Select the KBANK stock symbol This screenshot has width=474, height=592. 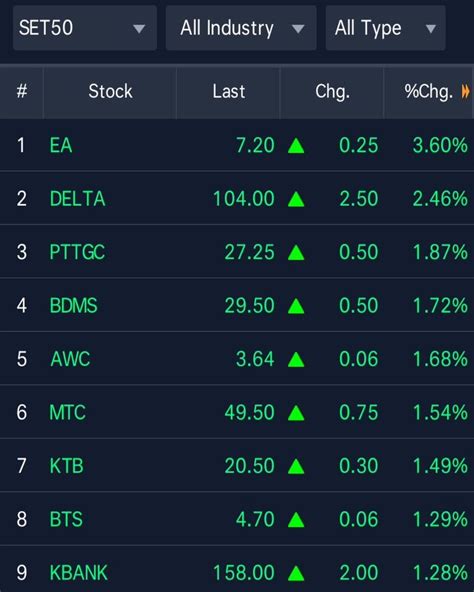pos(79,573)
